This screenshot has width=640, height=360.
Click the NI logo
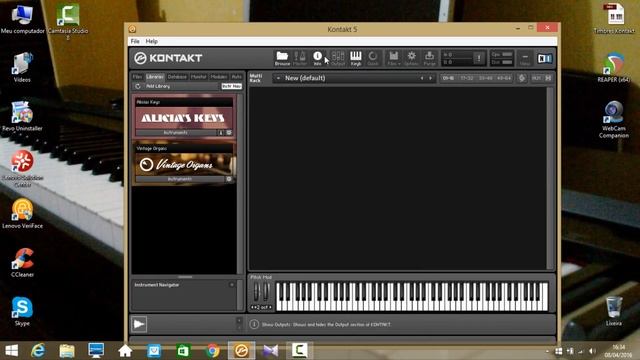pos(544,58)
